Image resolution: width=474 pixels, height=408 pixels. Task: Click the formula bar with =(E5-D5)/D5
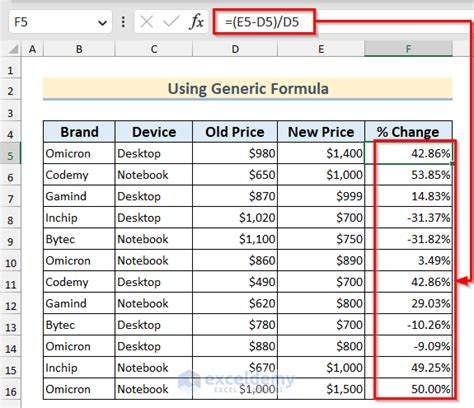263,22
